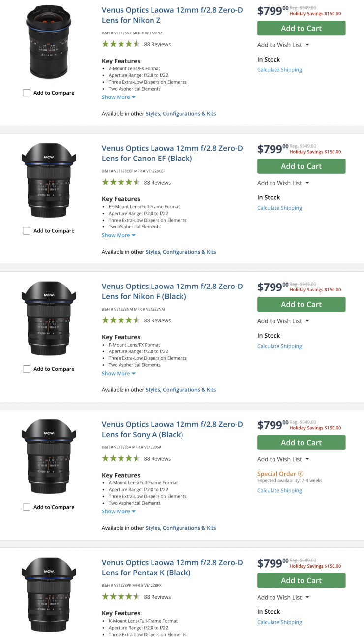Open Add to Wish List dropdown for Canon EF
Image resolution: width=364 pixels, height=637 pixels.
click(283, 183)
